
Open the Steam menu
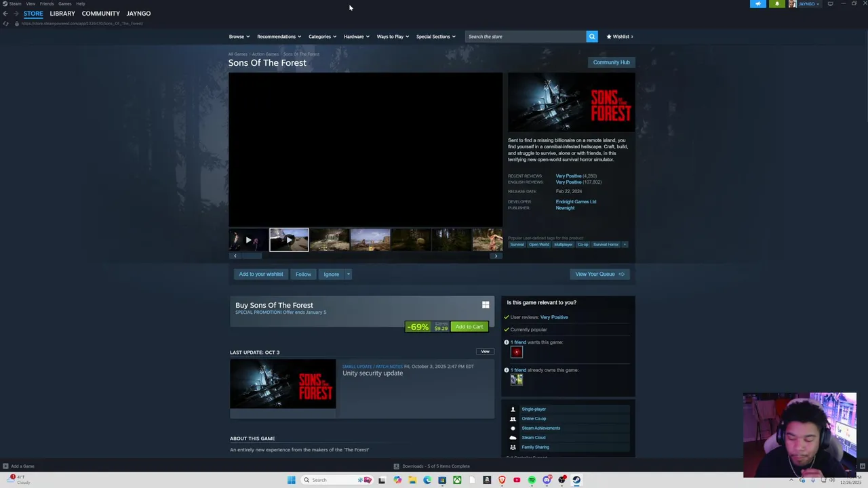pyautogui.click(x=12, y=4)
